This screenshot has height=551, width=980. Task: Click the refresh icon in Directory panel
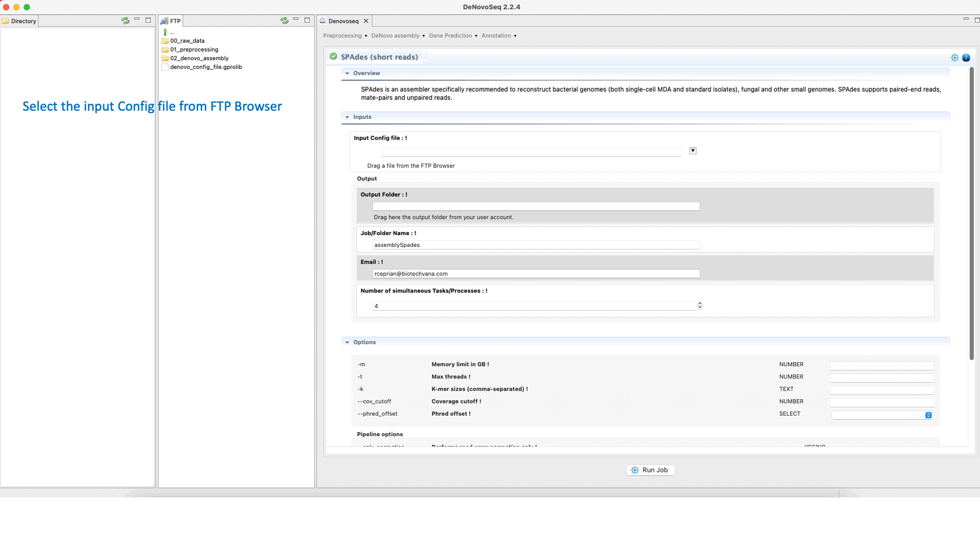[125, 21]
